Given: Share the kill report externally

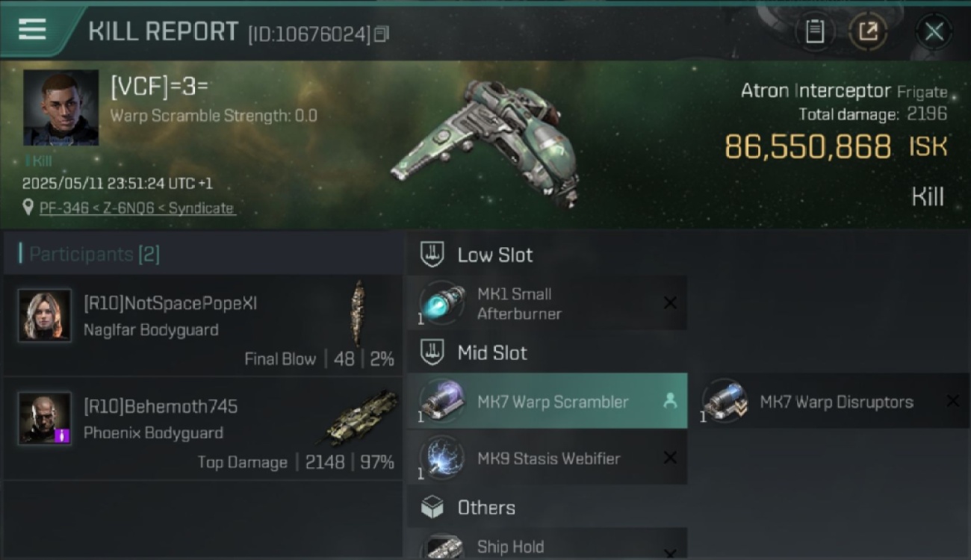Looking at the screenshot, I should (x=868, y=31).
